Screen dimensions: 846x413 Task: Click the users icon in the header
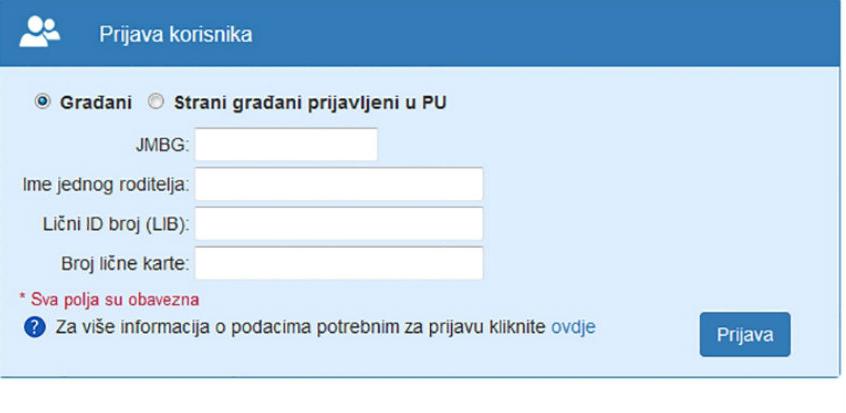pyautogui.click(x=41, y=32)
